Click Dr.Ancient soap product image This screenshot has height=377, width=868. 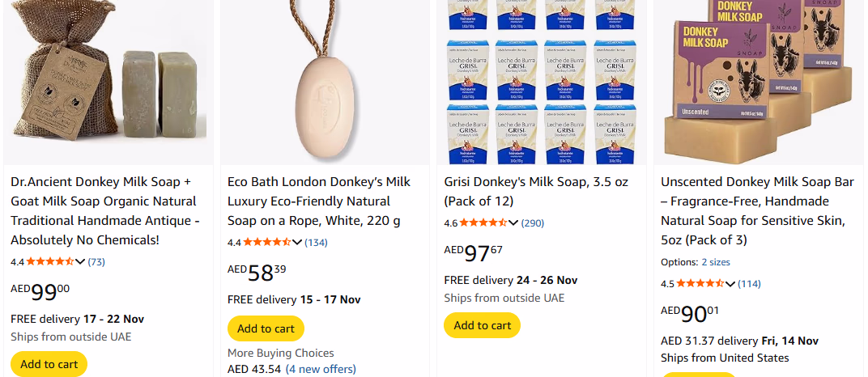108,81
